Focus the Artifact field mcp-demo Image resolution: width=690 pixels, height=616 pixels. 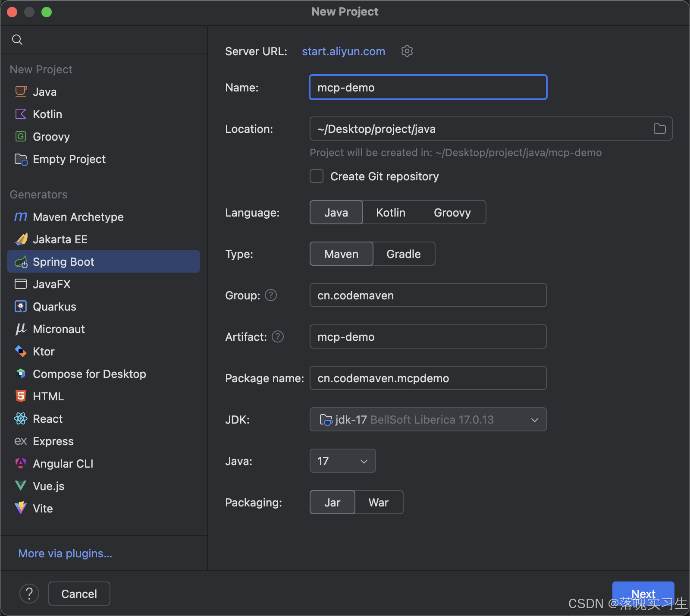[428, 336]
